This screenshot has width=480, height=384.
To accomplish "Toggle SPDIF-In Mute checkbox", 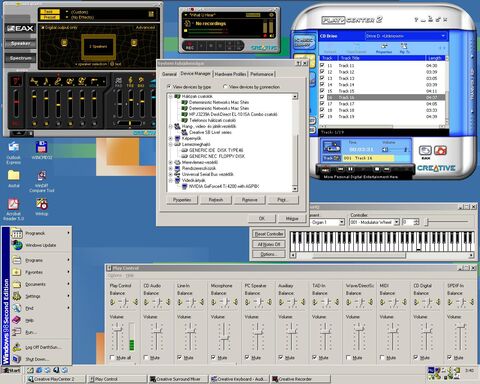I will pyautogui.click(x=449, y=358).
